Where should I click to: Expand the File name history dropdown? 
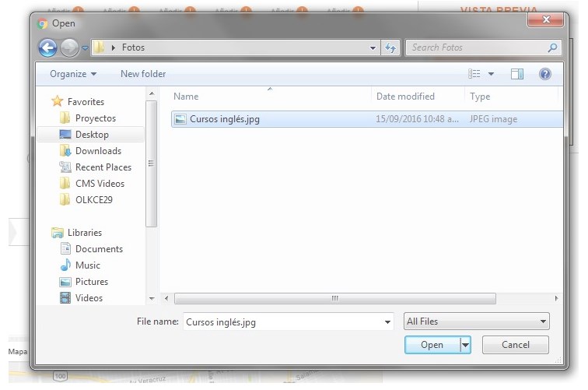(388, 321)
